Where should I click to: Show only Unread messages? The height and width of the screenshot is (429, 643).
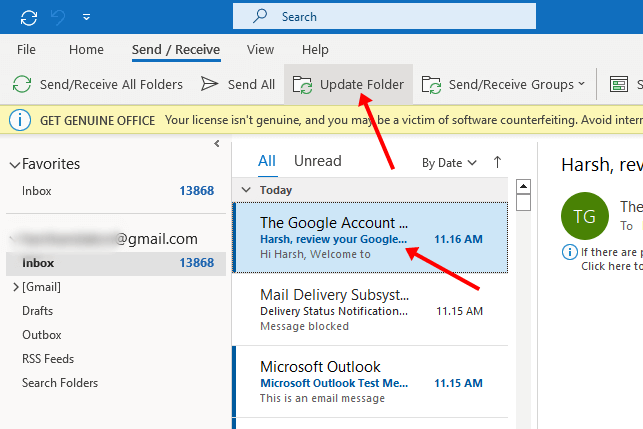317,161
